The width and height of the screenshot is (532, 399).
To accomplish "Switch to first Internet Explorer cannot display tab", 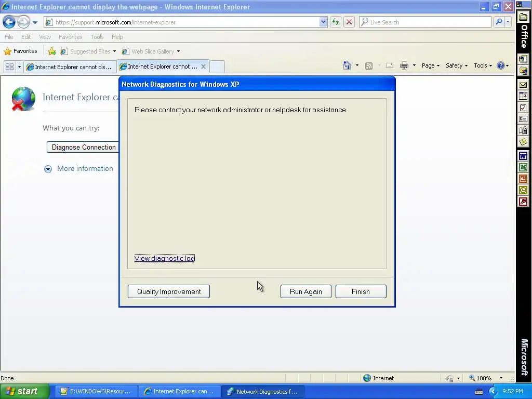I will click(x=70, y=67).
